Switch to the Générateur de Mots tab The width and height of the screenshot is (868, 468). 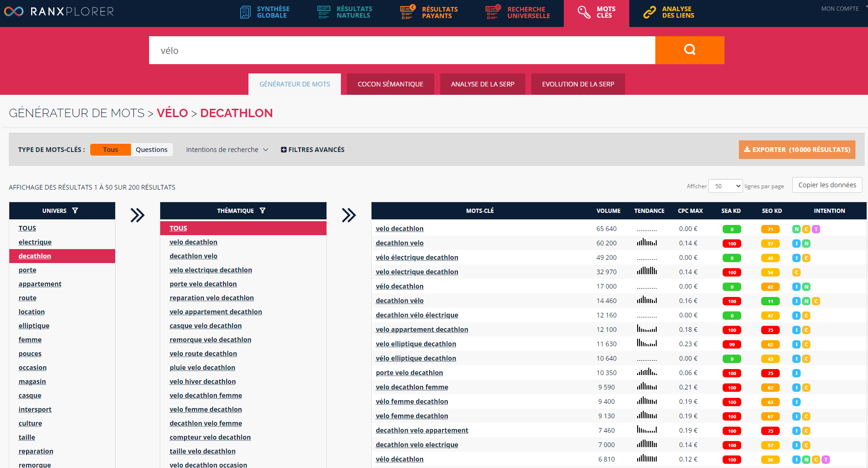coord(294,84)
